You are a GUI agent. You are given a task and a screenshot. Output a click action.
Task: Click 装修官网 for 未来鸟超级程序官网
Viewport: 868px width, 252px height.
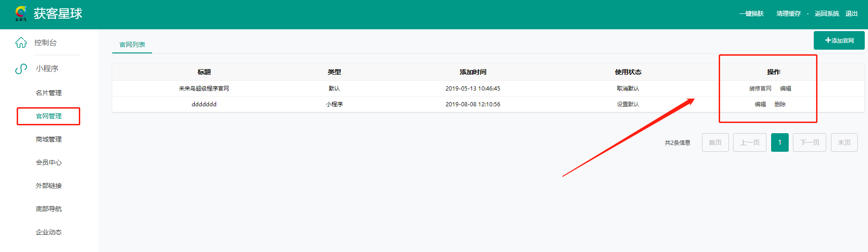(x=760, y=88)
